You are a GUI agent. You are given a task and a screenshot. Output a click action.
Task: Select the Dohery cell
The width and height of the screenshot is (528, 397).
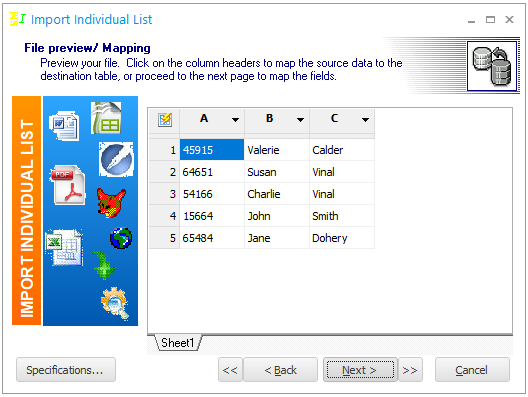point(342,238)
